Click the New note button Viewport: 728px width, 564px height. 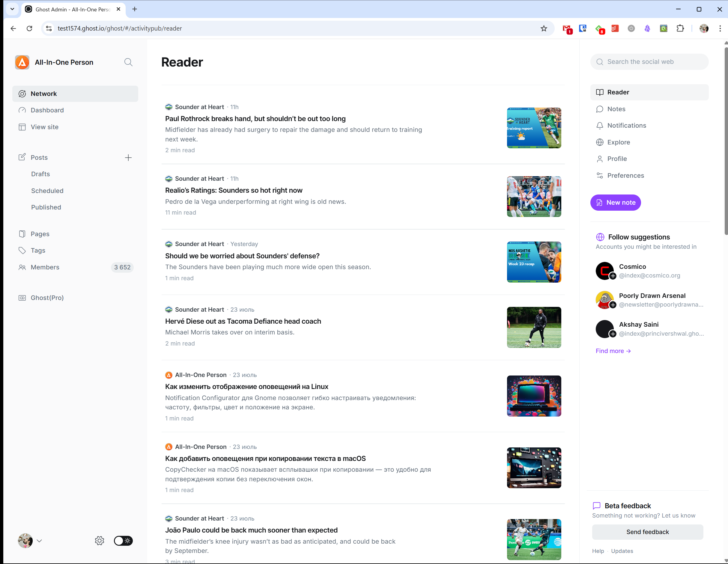[615, 203]
